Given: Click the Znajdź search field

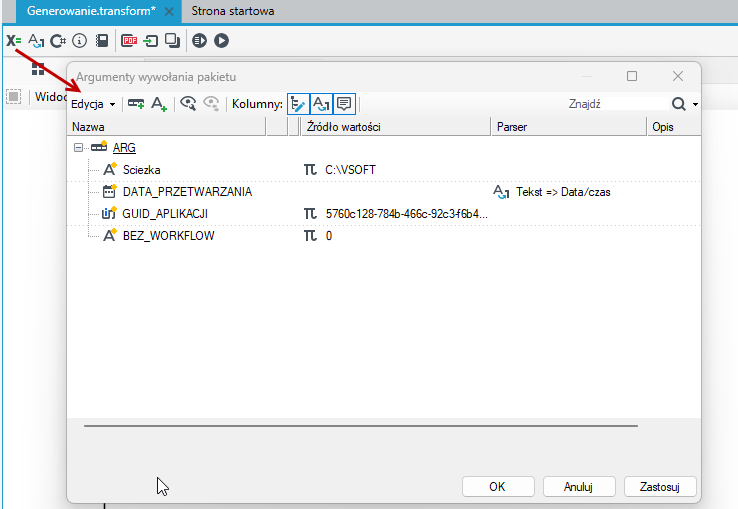Looking at the screenshot, I should point(617,104).
